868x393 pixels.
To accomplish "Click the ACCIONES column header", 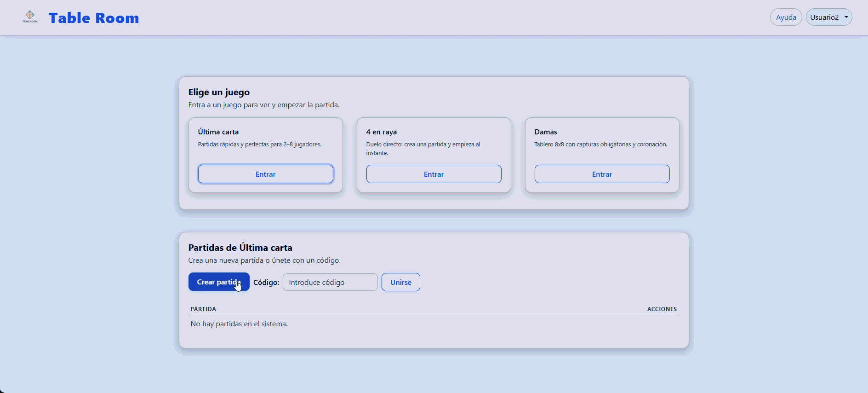I will click(x=662, y=309).
